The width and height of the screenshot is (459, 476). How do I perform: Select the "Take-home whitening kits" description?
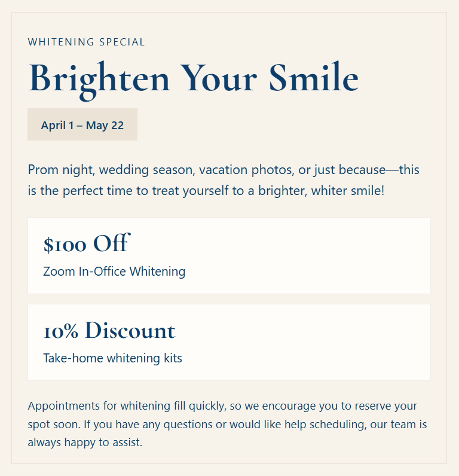[112, 359]
